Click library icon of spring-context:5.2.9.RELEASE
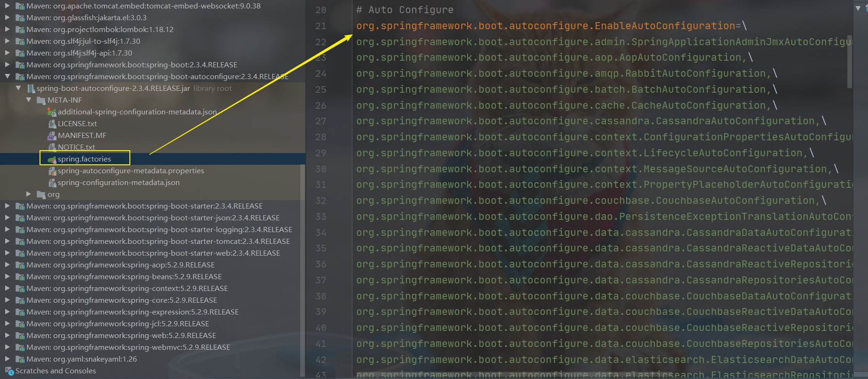The image size is (868, 379). 20,289
